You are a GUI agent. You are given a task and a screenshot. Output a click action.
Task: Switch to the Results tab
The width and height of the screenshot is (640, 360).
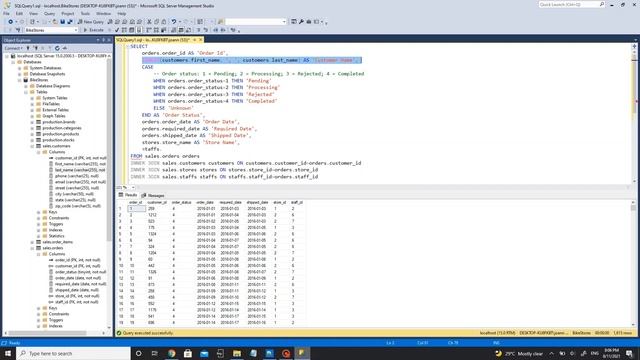point(128,195)
